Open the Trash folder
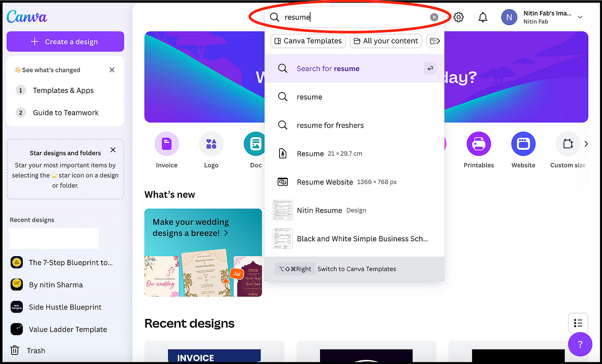Screen dimensions: 602x364 pos(28,350)
